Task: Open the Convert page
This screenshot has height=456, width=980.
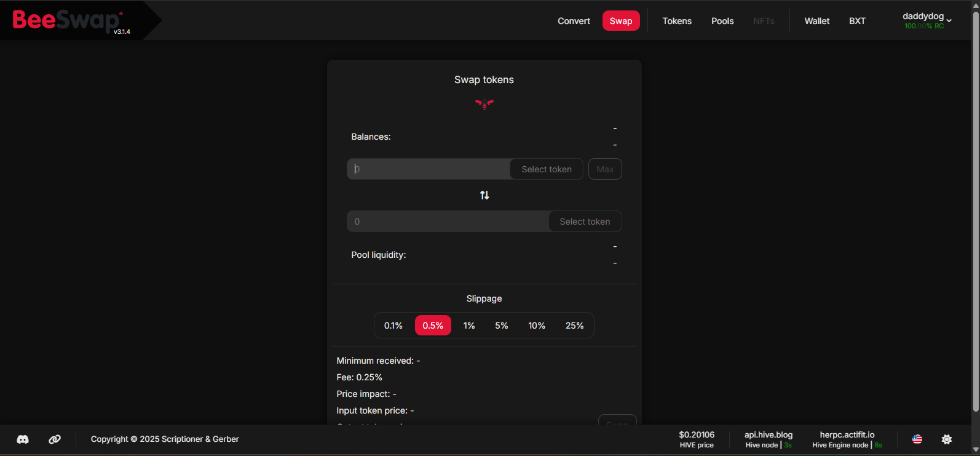Action: (574, 21)
